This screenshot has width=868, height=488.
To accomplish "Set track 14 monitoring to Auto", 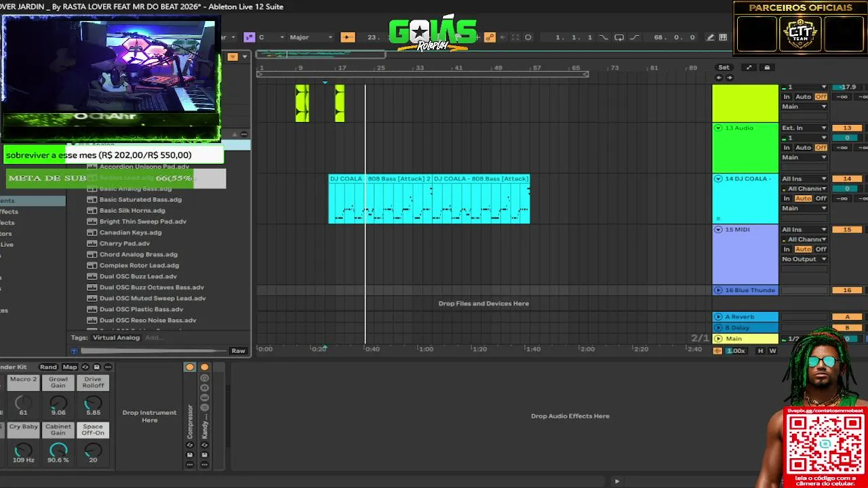I will 803,199.
